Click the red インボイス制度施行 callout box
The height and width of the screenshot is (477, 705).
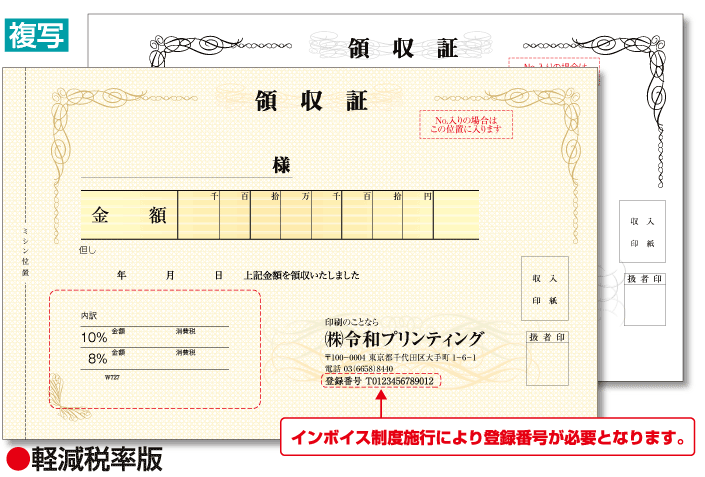(x=487, y=437)
